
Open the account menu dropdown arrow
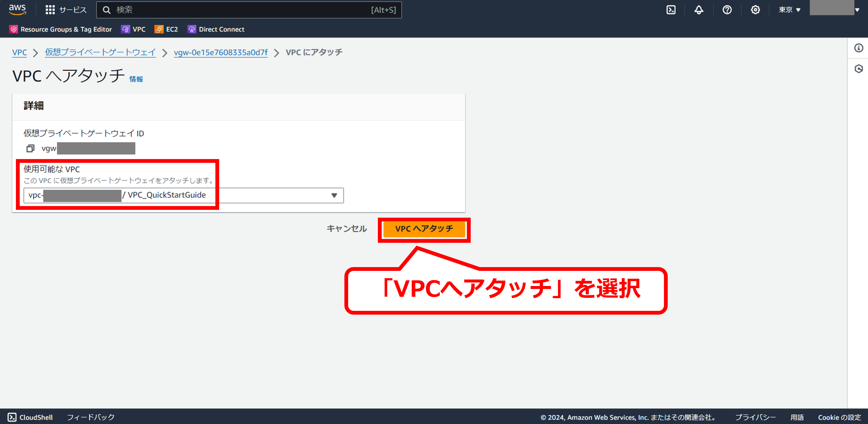857,10
